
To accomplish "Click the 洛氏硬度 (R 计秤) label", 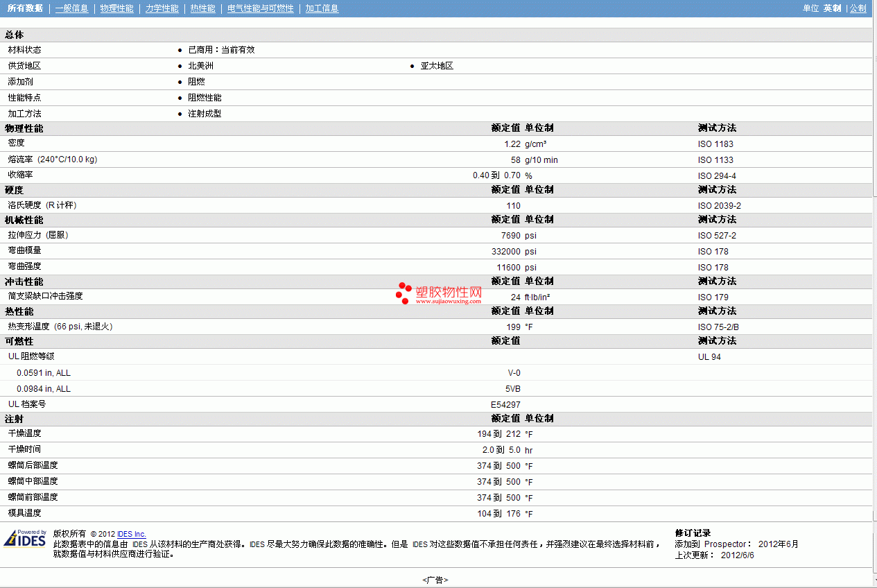I will click(x=42, y=205).
